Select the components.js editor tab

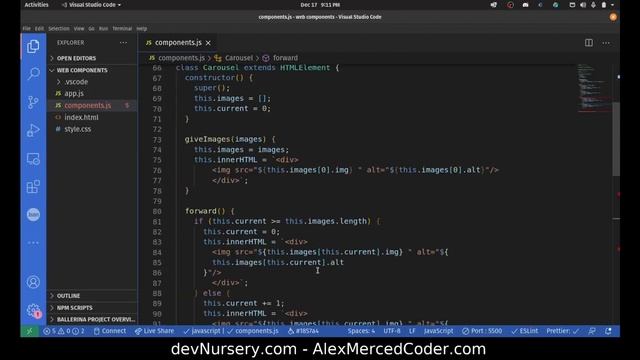178,43
